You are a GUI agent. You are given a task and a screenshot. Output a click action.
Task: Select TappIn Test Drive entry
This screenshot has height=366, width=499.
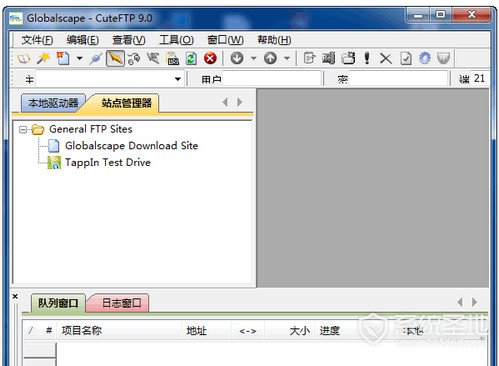coord(108,162)
